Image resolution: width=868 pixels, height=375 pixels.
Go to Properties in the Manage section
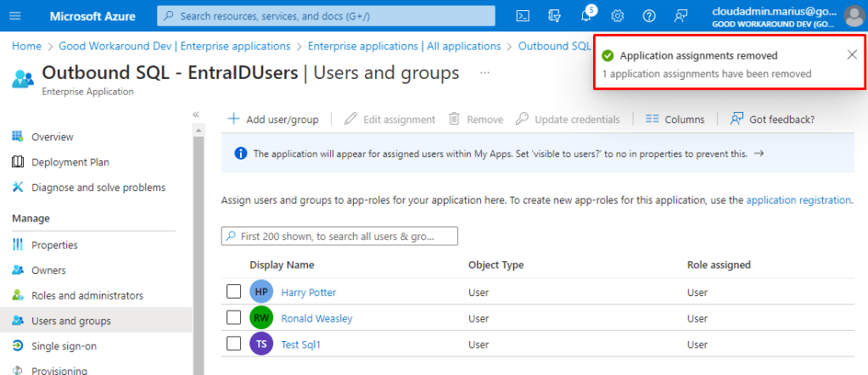click(x=54, y=245)
